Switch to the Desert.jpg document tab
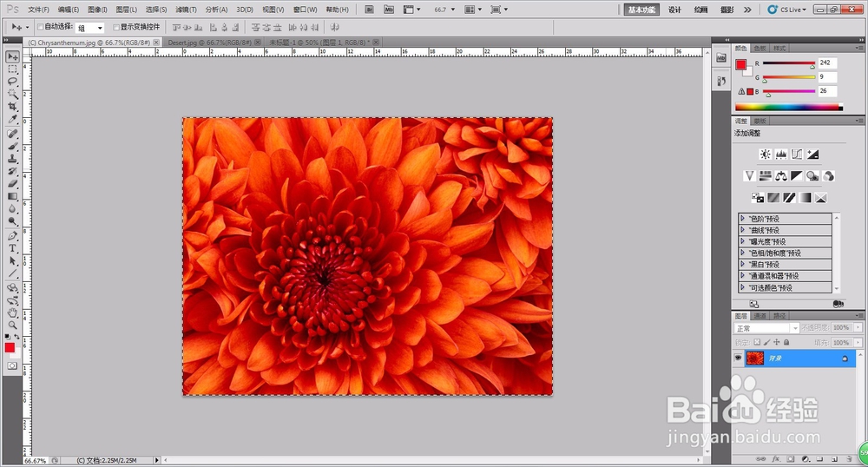The image size is (868, 467). (x=208, y=42)
